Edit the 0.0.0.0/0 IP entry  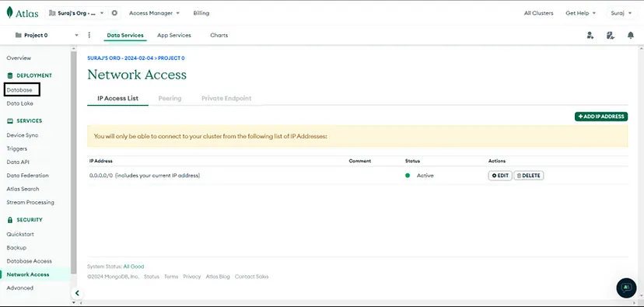click(500, 176)
